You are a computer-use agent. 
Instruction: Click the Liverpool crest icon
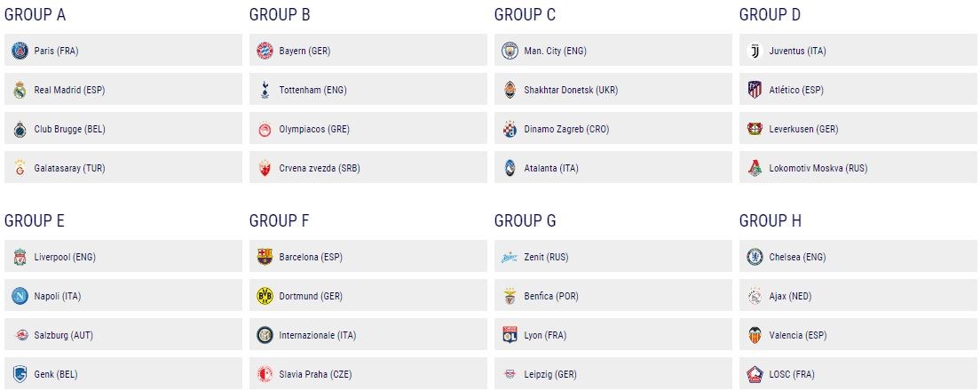(20, 257)
